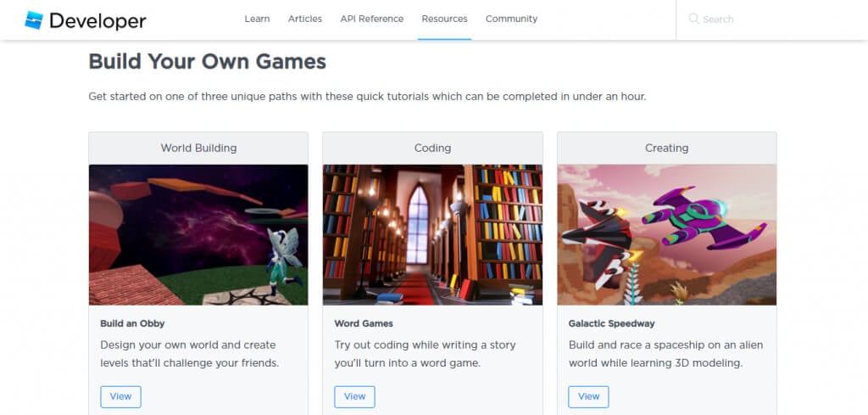Select the Resources tab
Image resolution: width=868 pixels, height=415 pixels.
click(x=444, y=19)
